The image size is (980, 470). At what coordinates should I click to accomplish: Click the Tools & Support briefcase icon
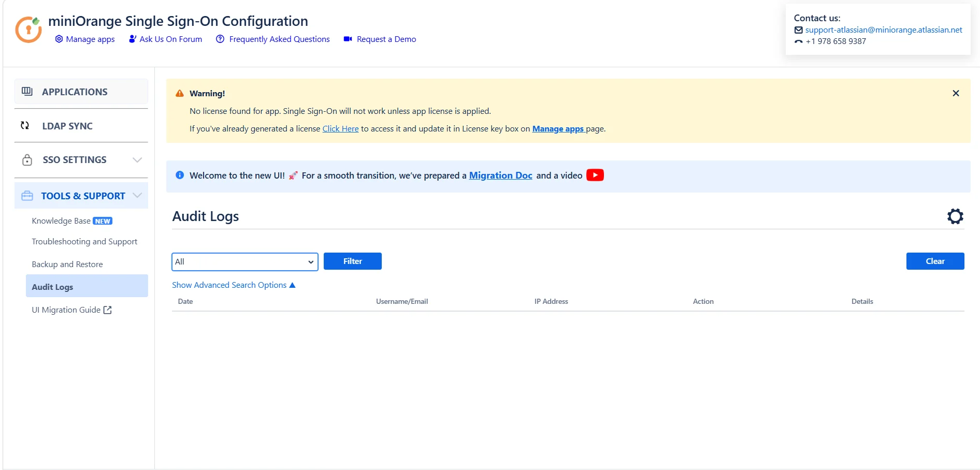point(27,196)
